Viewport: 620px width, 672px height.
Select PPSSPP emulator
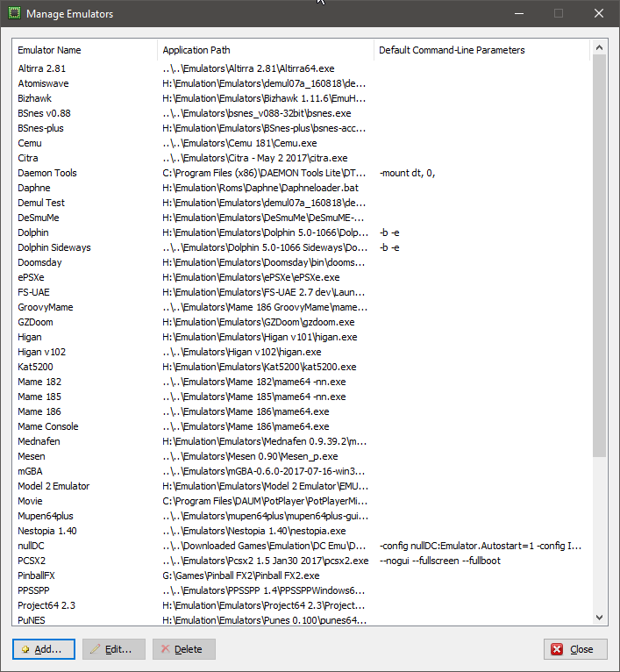pos(302,590)
